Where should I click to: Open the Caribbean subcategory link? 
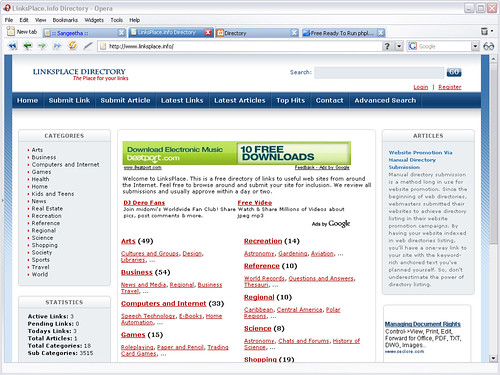tap(258, 310)
